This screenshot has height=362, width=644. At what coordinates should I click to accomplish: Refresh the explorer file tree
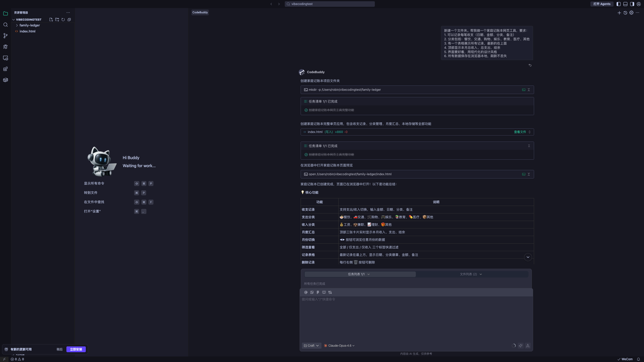pyautogui.click(x=63, y=20)
